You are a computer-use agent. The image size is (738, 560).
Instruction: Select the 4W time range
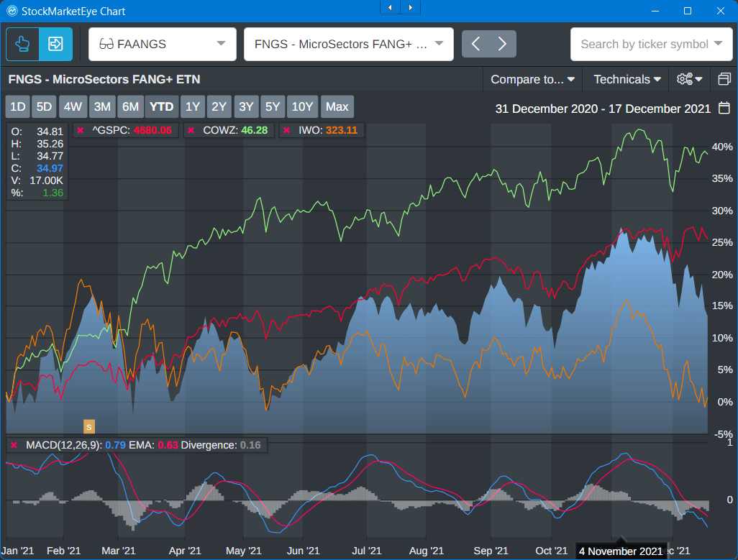(x=73, y=106)
